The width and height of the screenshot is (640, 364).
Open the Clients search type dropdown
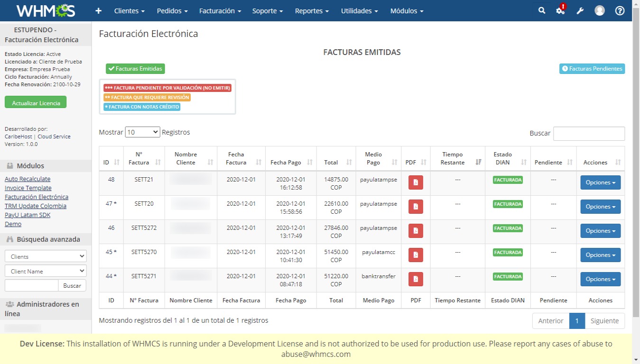tap(46, 256)
